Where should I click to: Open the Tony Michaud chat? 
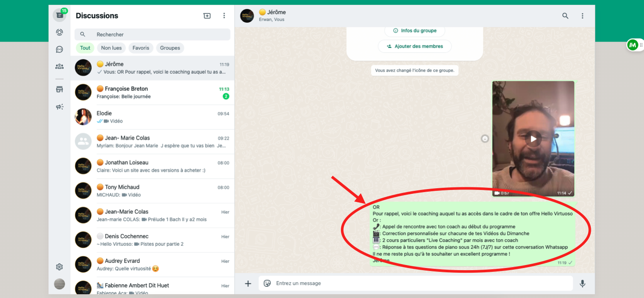pyautogui.click(x=152, y=191)
